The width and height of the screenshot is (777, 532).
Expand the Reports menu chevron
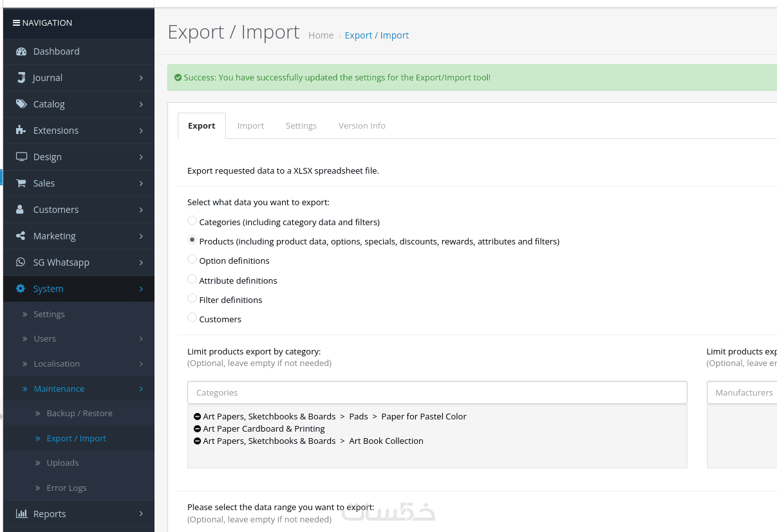click(141, 514)
